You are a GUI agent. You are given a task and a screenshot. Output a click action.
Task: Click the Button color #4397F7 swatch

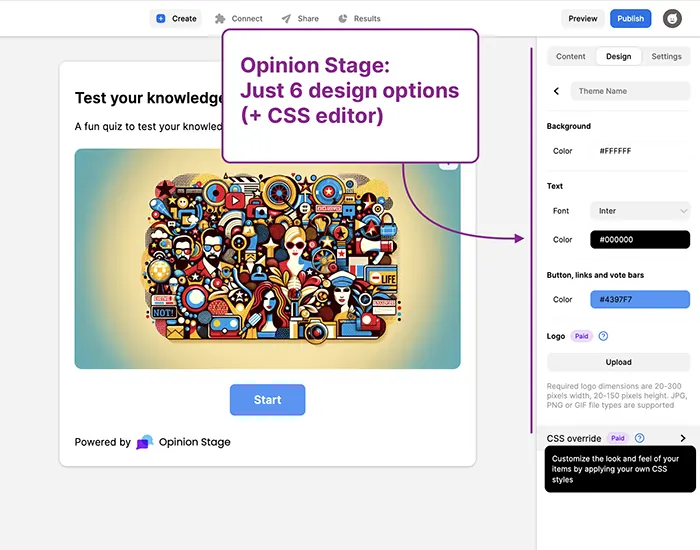[x=640, y=300]
